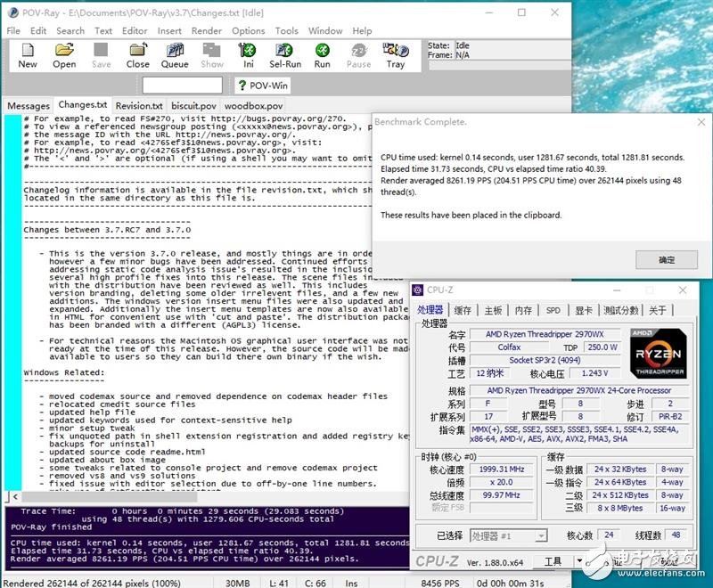
Task: Open the 工具 button dropdown arrow
Action: [579, 561]
